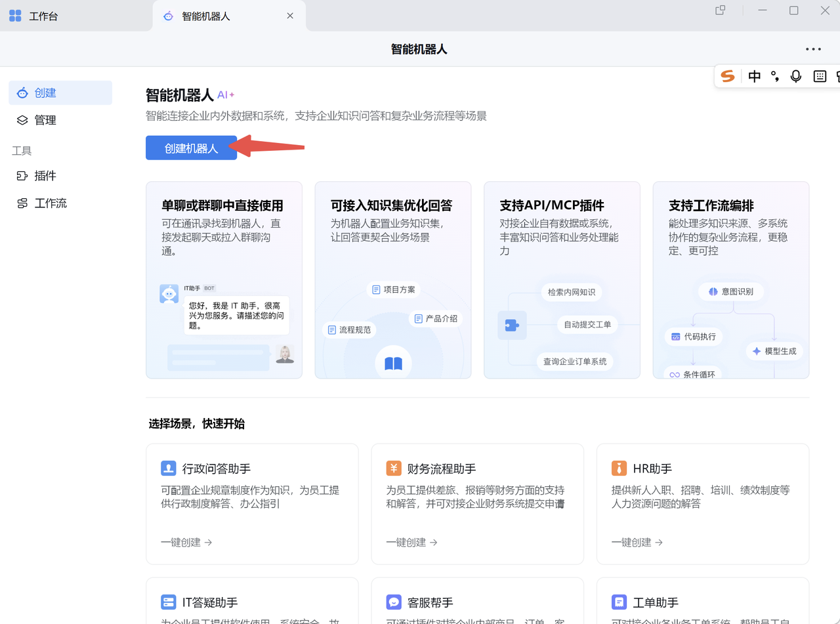
Task: Click 一键创建 under 财务流程助手
Action: pos(411,542)
